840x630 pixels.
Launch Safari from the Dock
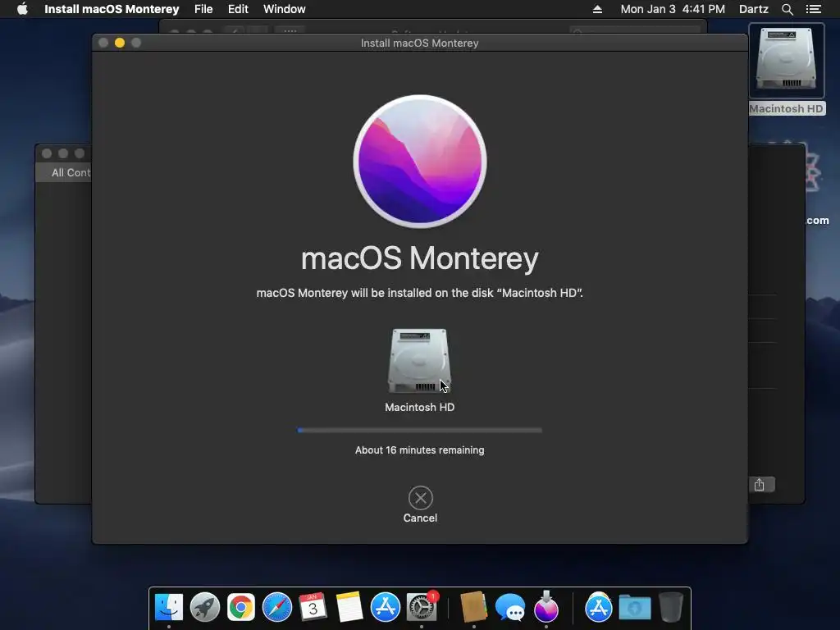[277, 608]
